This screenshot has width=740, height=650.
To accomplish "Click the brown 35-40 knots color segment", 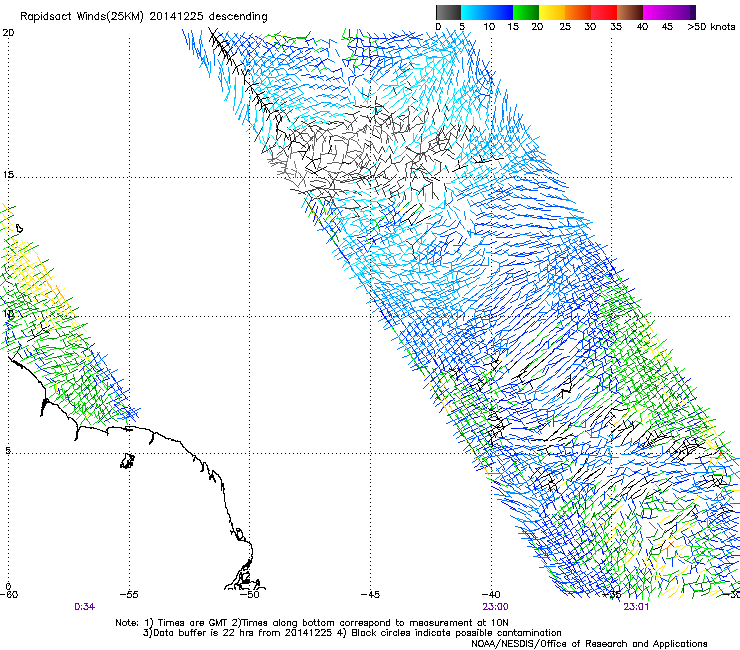I will click(630, 12).
